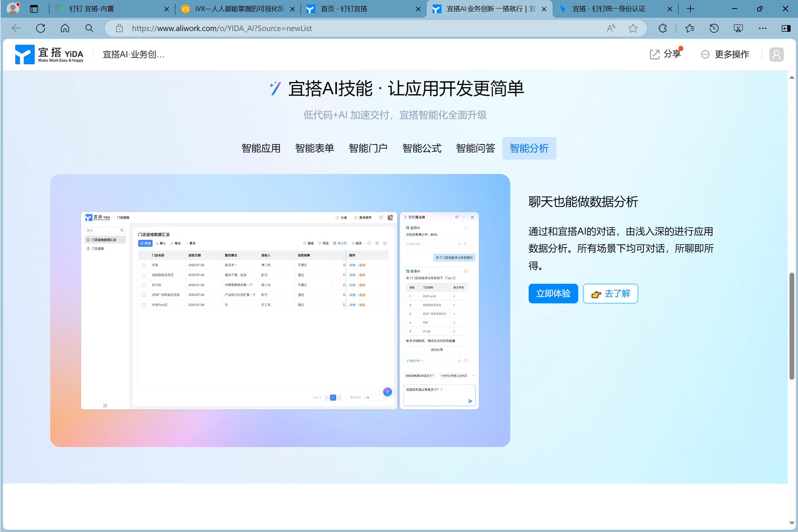Screen dimensions: 798x532
Task: Open the browser profile avatar
Action: click(13, 8)
